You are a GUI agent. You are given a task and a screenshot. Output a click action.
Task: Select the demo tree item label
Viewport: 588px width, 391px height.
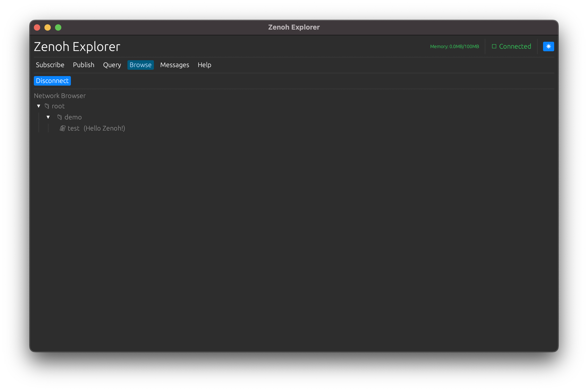coord(73,117)
